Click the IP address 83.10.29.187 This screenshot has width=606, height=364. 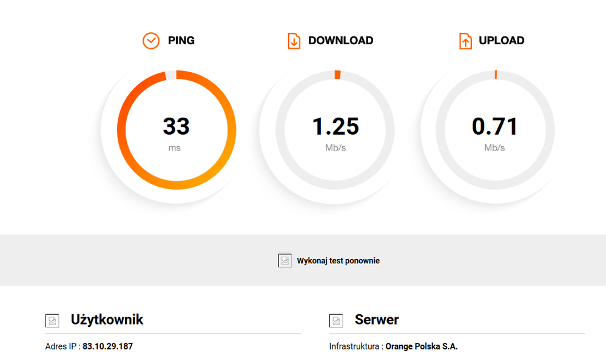[107, 346]
